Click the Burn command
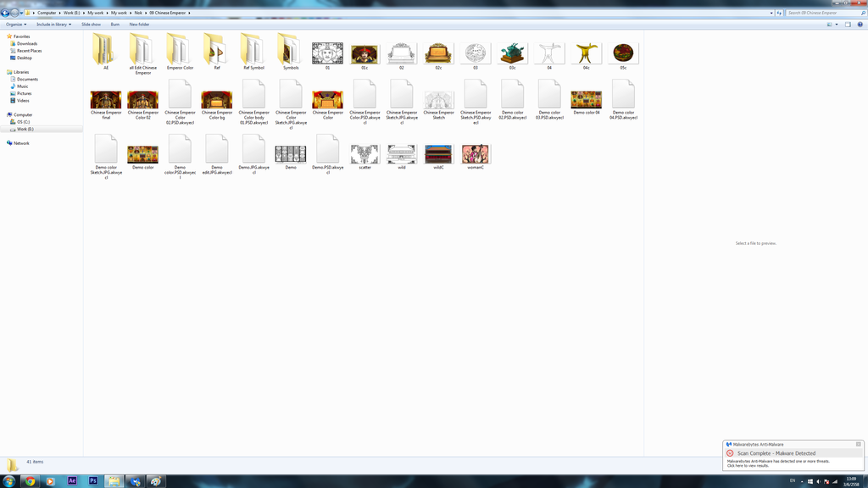The height and width of the screenshot is (488, 868). tap(114, 25)
